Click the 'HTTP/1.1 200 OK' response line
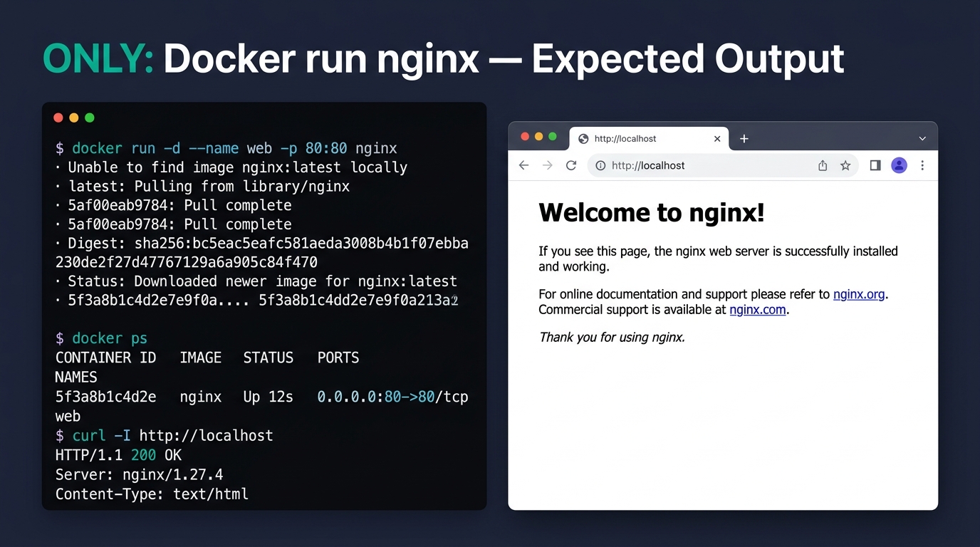Viewport: 980px width, 547px height. [x=118, y=454]
